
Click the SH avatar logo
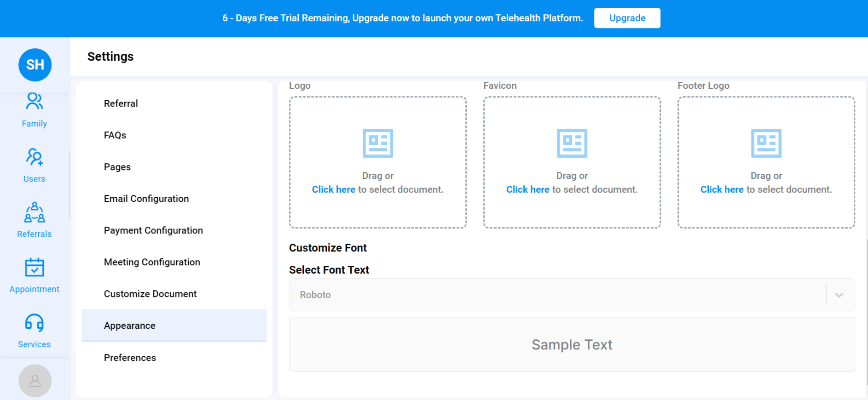[35, 65]
